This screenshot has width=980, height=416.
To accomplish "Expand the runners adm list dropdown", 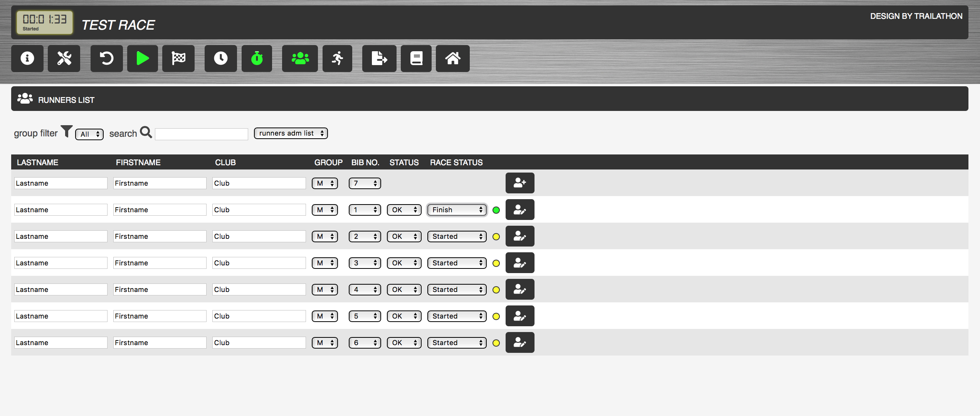I will pyautogui.click(x=291, y=133).
